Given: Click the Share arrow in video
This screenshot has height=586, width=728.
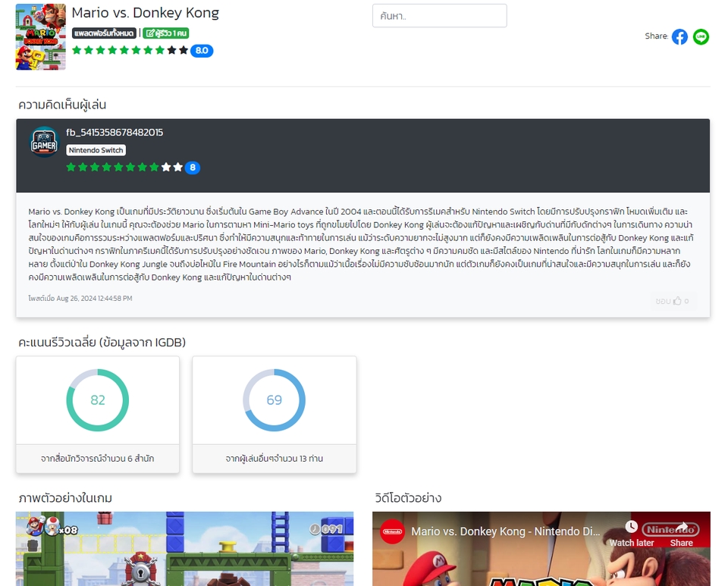Looking at the screenshot, I should click(x=681, y=534).
